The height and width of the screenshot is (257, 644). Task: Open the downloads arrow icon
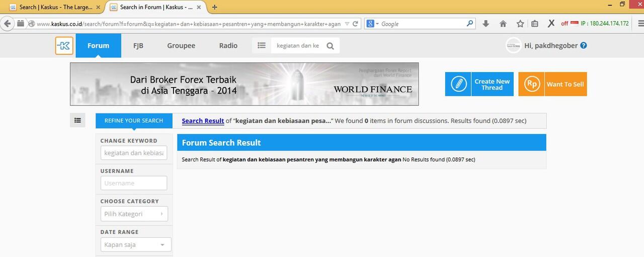pos(486,24)
